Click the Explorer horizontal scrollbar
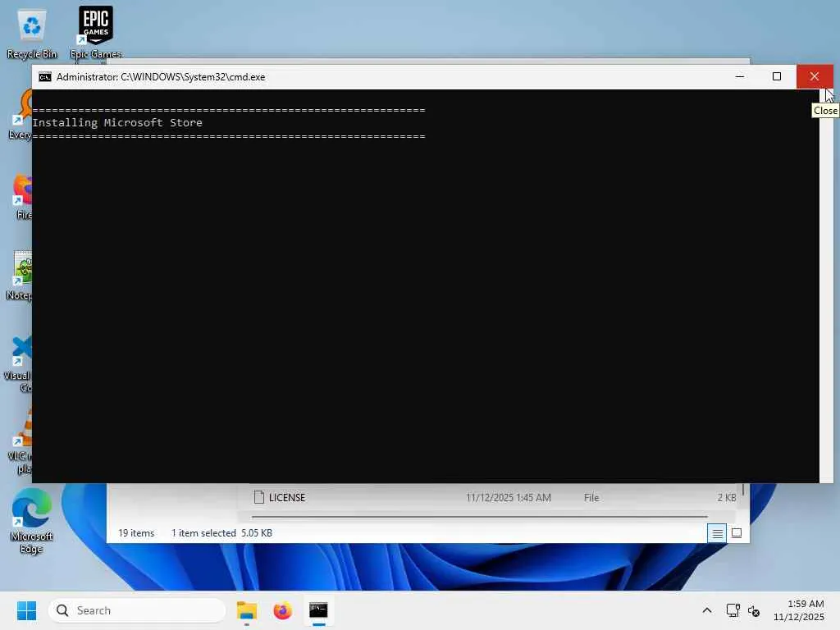This screenshot has width=840, height=630. [x=479, y=517]
